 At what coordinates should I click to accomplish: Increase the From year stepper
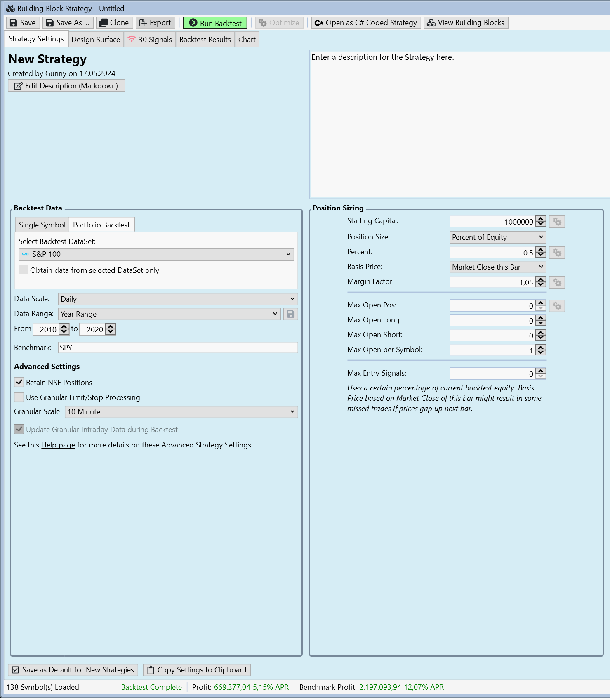coord(64,326)
